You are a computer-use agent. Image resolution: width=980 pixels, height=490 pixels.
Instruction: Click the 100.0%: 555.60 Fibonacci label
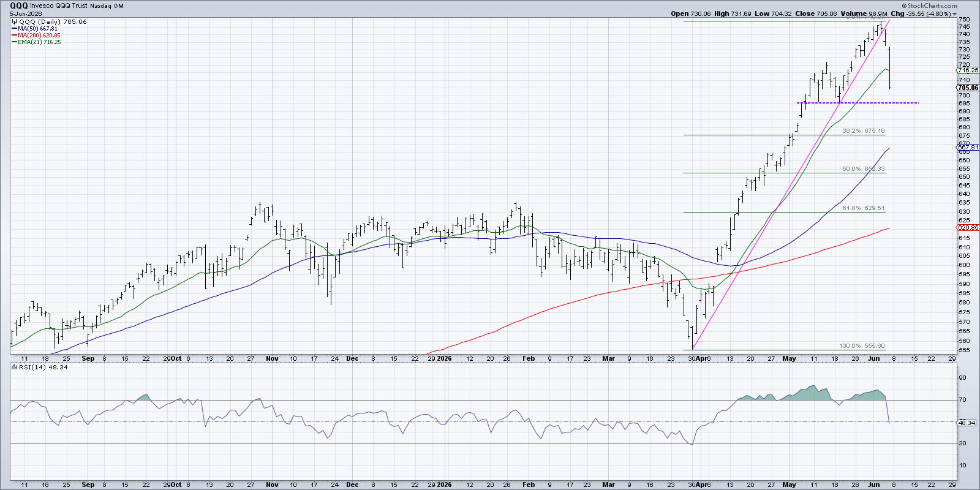pyautogui.click(x=862, y=346)
